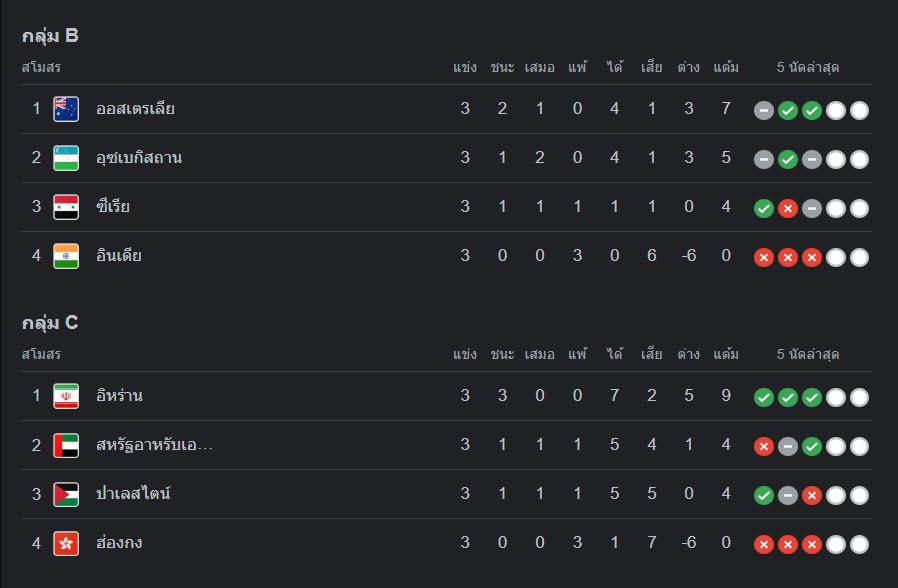Screen dimensions: 898x588
Task: Open the truncated สหรัฐอาหรับเอ… team name
Action: pyautogui.click(x=155, y=445)
